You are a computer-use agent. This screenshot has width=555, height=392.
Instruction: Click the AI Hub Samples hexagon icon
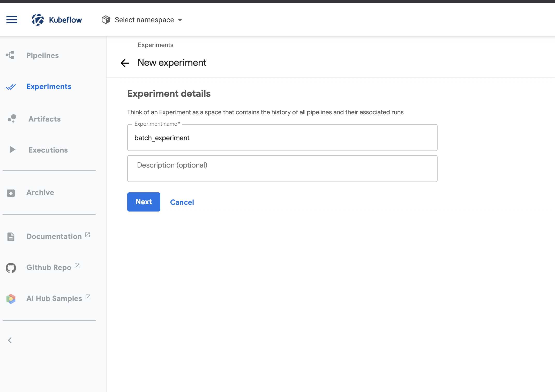11,299
